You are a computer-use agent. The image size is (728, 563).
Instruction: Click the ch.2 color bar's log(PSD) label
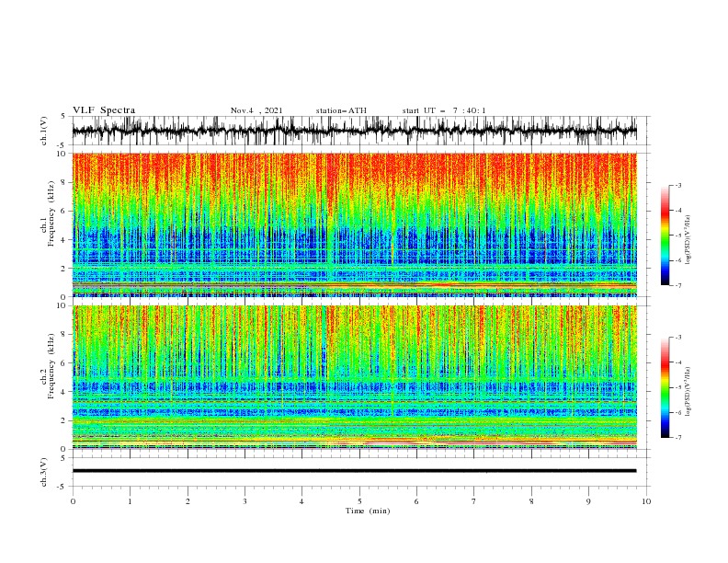[688, 392]
